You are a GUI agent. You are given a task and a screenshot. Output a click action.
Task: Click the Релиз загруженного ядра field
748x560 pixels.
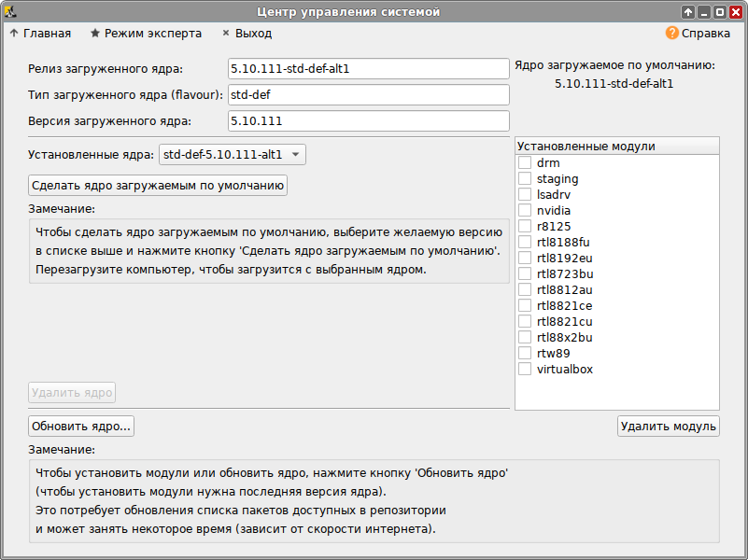[368, 69]
